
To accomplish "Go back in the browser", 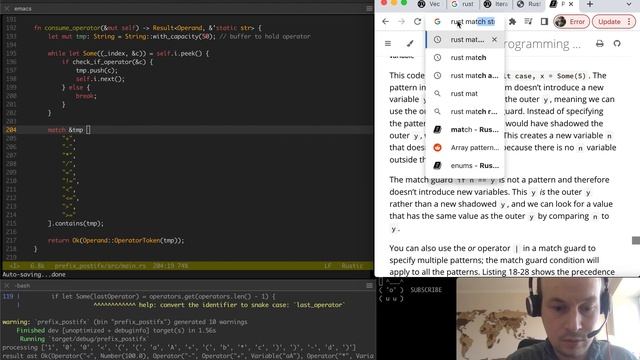I will (385, 22).
